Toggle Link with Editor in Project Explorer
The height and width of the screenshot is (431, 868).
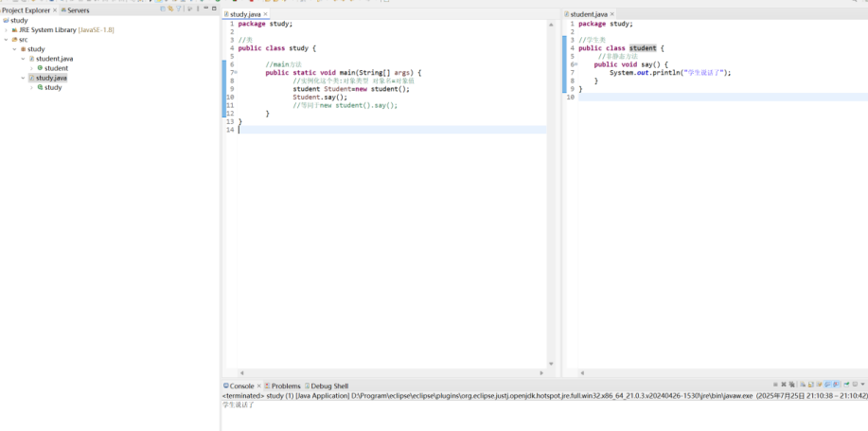pos(170,9)
